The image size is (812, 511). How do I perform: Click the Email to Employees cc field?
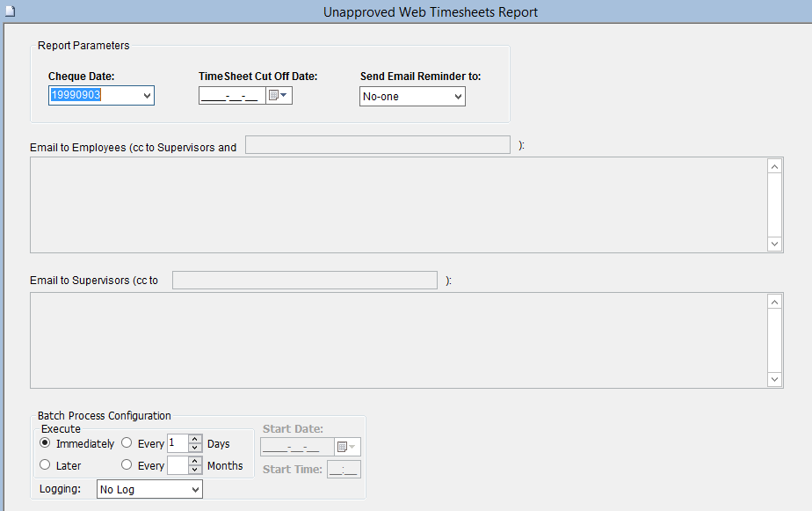[377, 145]
